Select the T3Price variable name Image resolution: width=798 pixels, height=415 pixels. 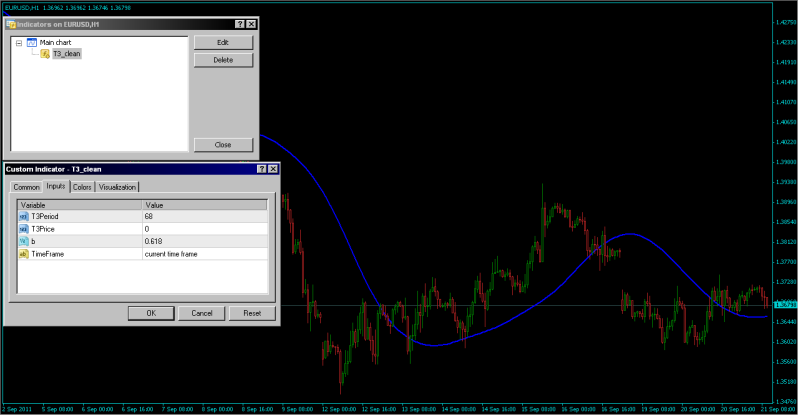point(43,229)
